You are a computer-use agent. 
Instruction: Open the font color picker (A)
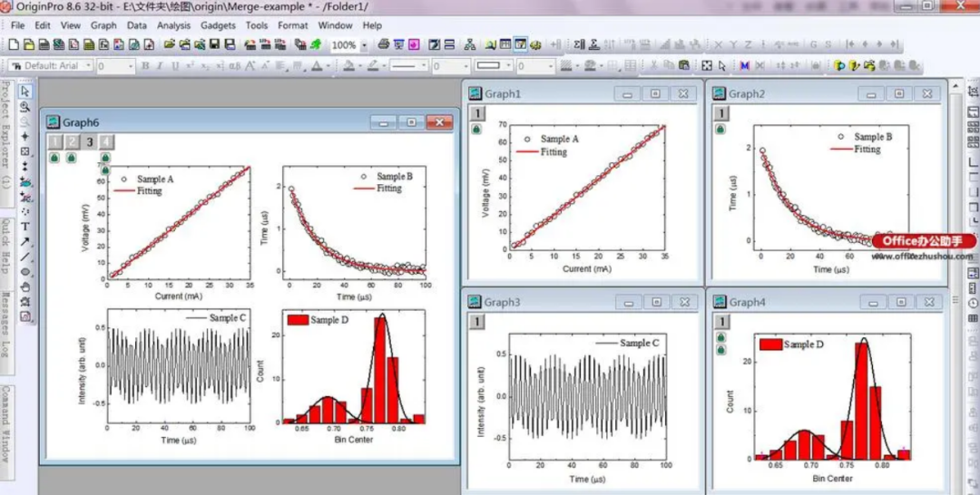point(316,66)
